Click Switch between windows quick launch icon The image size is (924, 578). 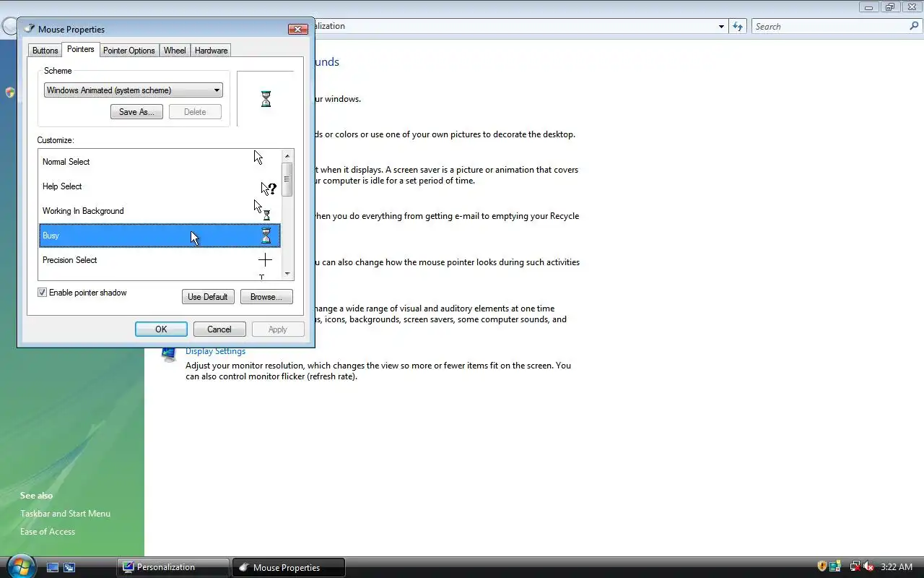coord(69,567)
